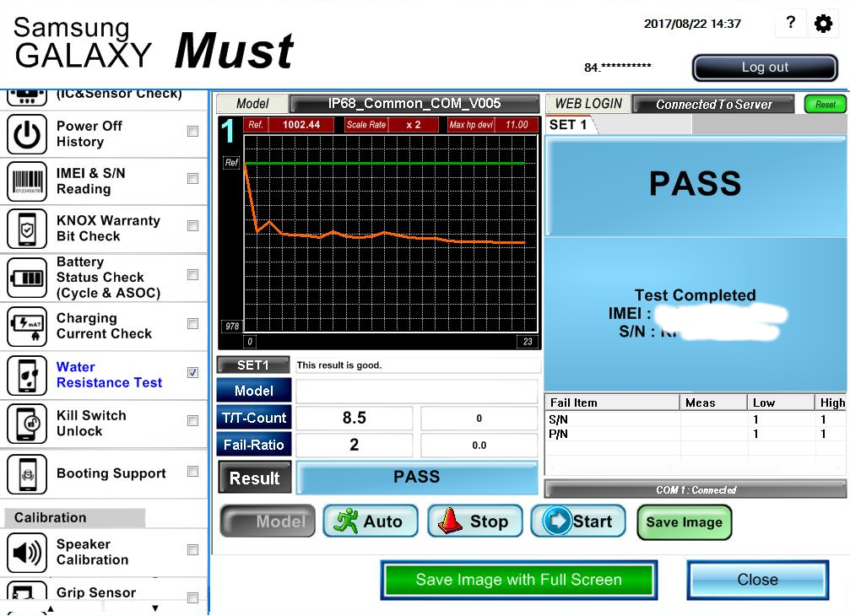Select the Battery Status Check icon

point(27,278)
